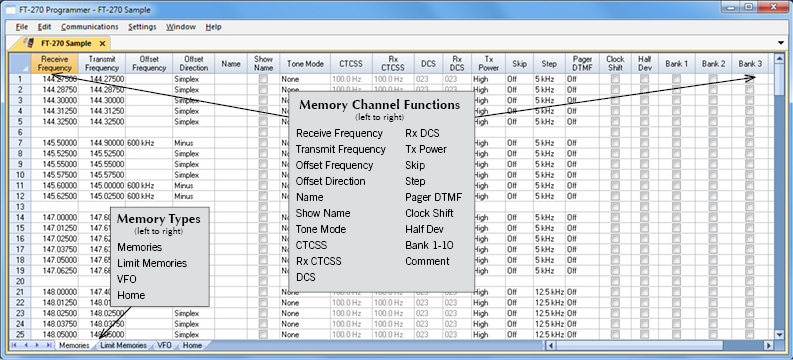Click the horizontal scrollbar thumb
The width and height of the screenshot is (793, 360).
(639, 345)
